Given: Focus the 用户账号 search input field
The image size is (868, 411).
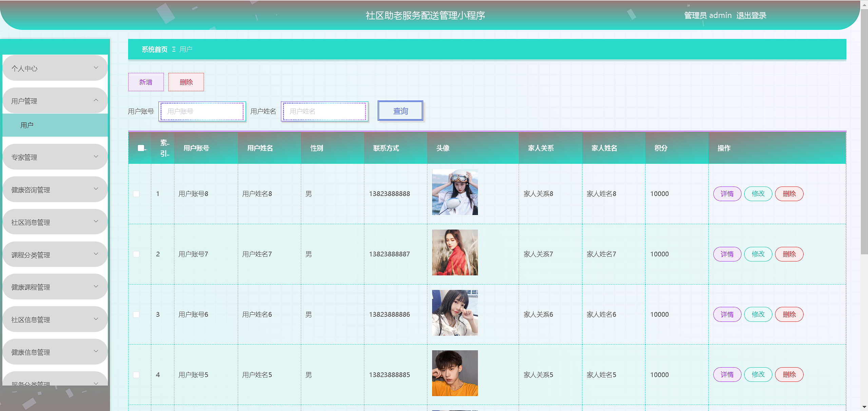Looking at the screenshot, I should tap(202, 111).
